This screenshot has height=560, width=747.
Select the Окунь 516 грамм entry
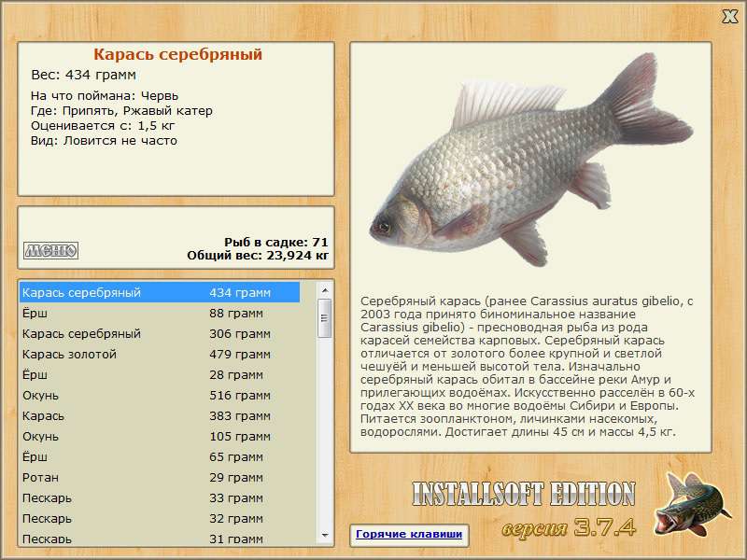coord(159,396)
